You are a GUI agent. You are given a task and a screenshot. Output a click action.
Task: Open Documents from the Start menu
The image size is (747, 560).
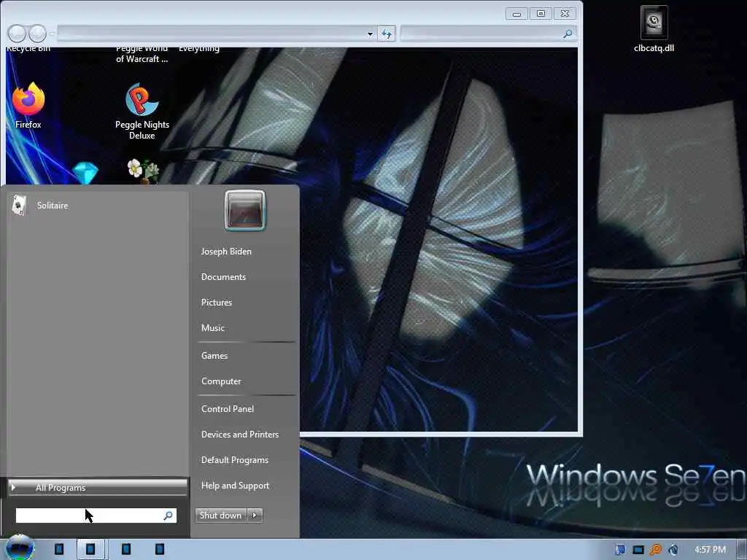pyautogui.click(x=223, y=277)
